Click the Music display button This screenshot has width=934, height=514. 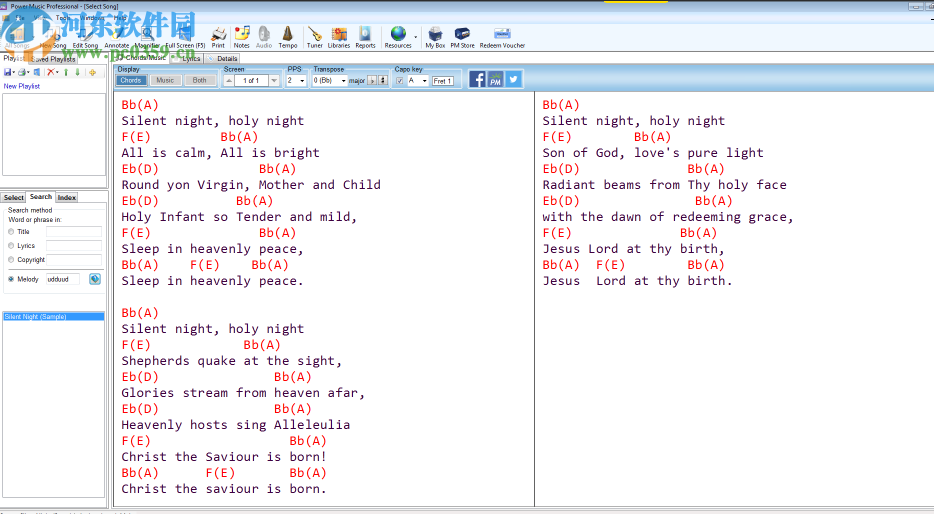(x=165, y=81)
